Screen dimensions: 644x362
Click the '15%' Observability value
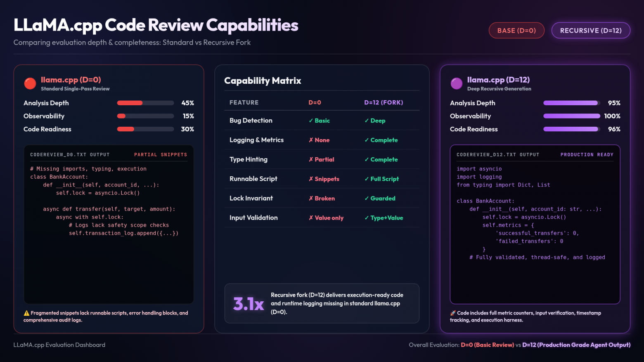(x=188, y=116)
